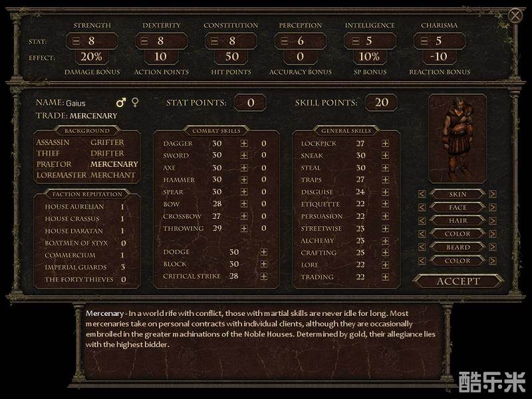Viewport: 532px width, 399px height.
Task: Add a point to Sword skill
Action: (x=244, y=156)
